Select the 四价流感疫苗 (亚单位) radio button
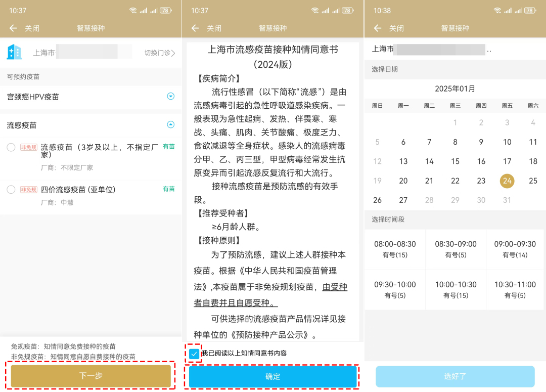This screenshot has width=546, height=392. [x=11, y=190]
